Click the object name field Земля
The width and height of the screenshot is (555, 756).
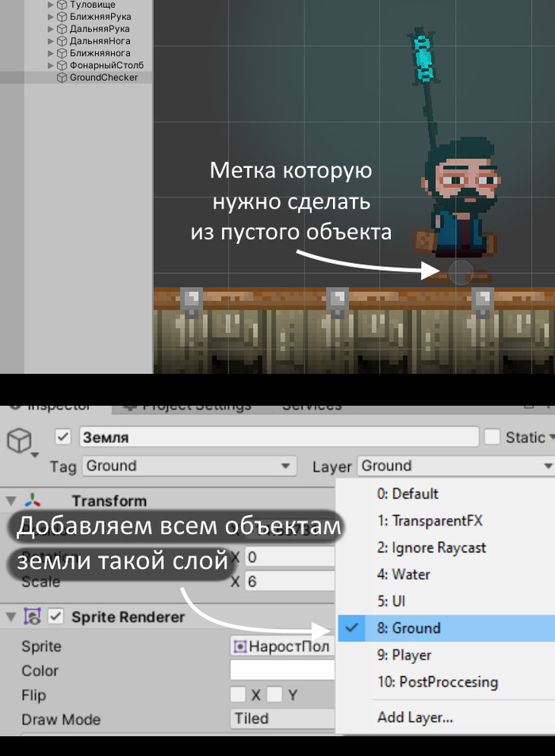tap(279, 437)
